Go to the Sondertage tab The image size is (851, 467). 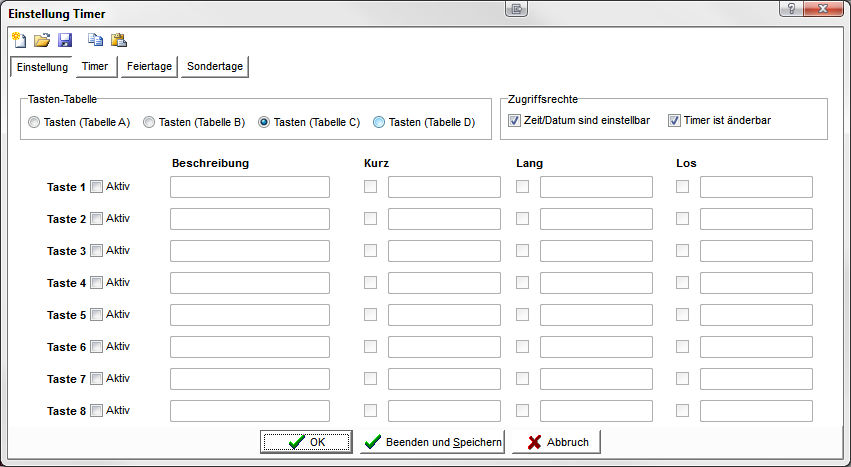tap(214, 67)
